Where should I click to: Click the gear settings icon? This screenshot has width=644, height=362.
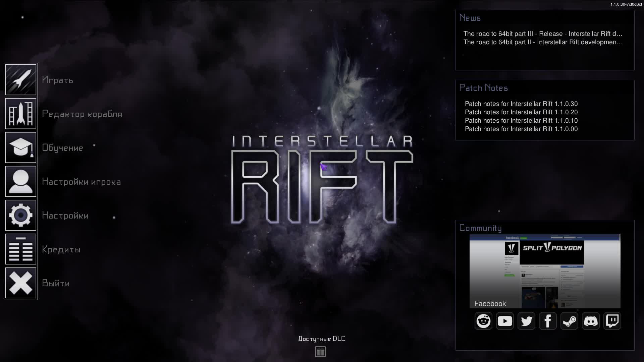coord(21,215)
